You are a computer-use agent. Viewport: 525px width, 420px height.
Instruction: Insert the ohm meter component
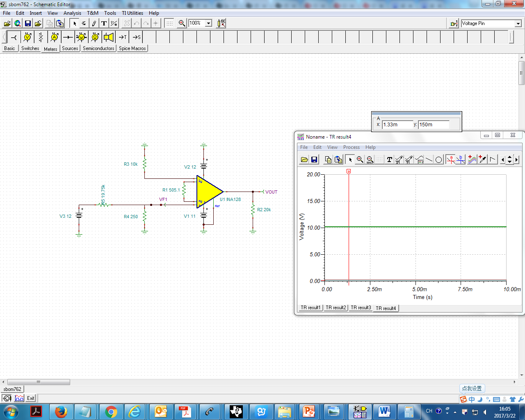coord(95,37)
